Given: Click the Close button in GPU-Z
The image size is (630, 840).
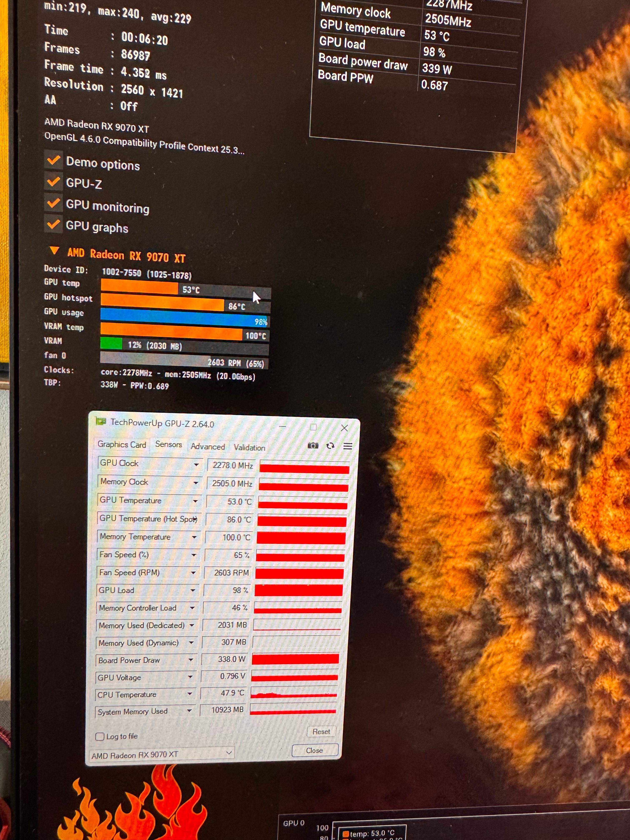Looking at the screenshot, I should (314, 750).
